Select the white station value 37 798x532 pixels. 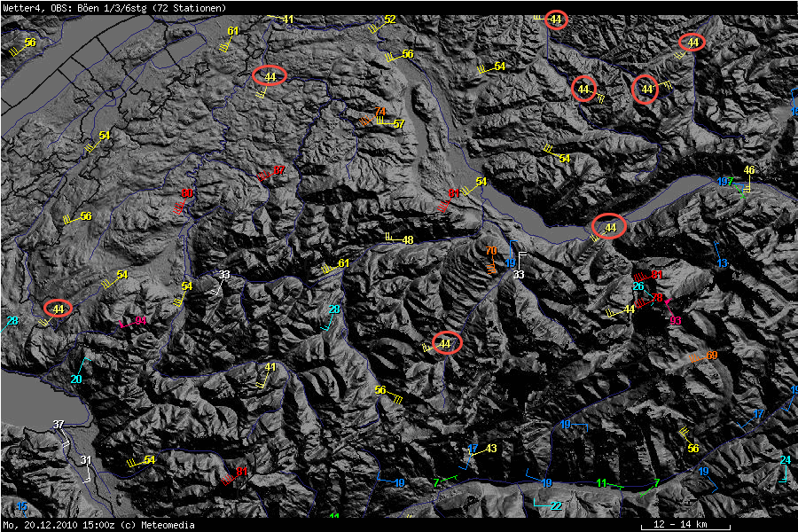click(59, 425)
